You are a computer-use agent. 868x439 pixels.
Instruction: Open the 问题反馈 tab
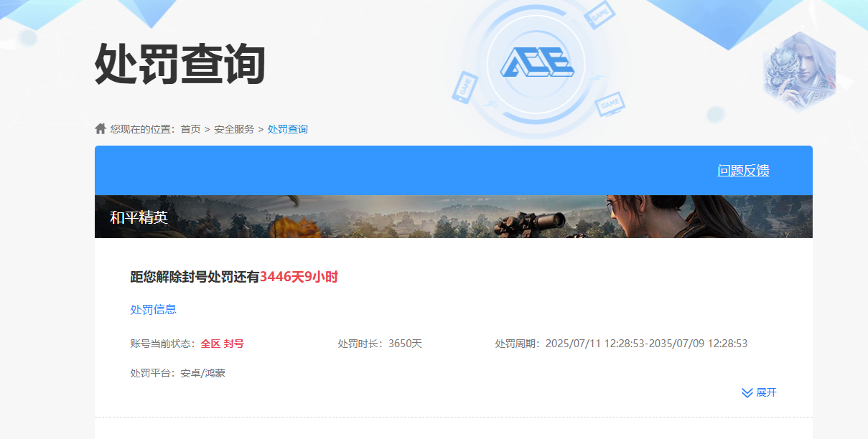click(x=743, y=171)
